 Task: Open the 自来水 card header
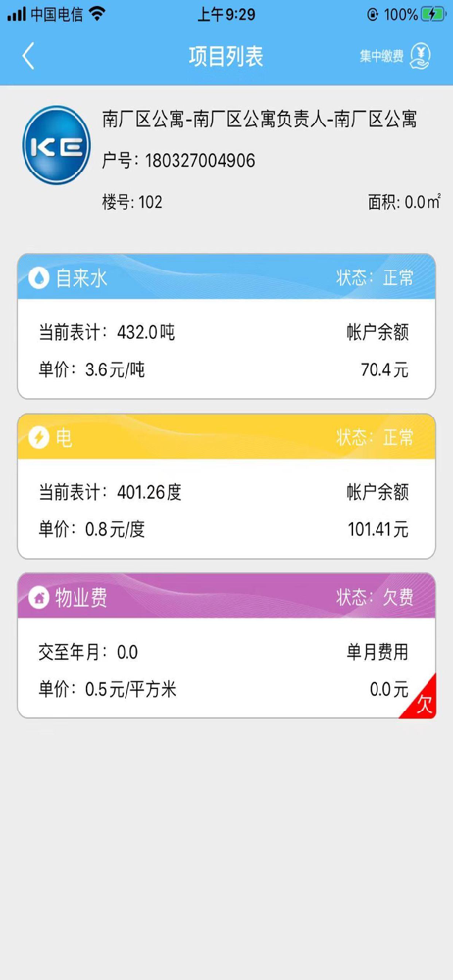click(226, 277)
